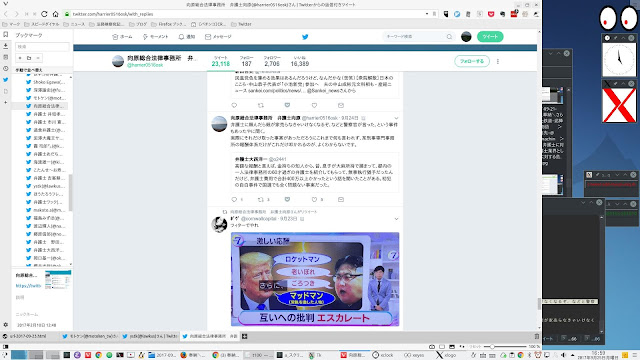Reply to the 9月24日 tweet
The height and width of the screenshot is (360, 640).
[234, 200]
